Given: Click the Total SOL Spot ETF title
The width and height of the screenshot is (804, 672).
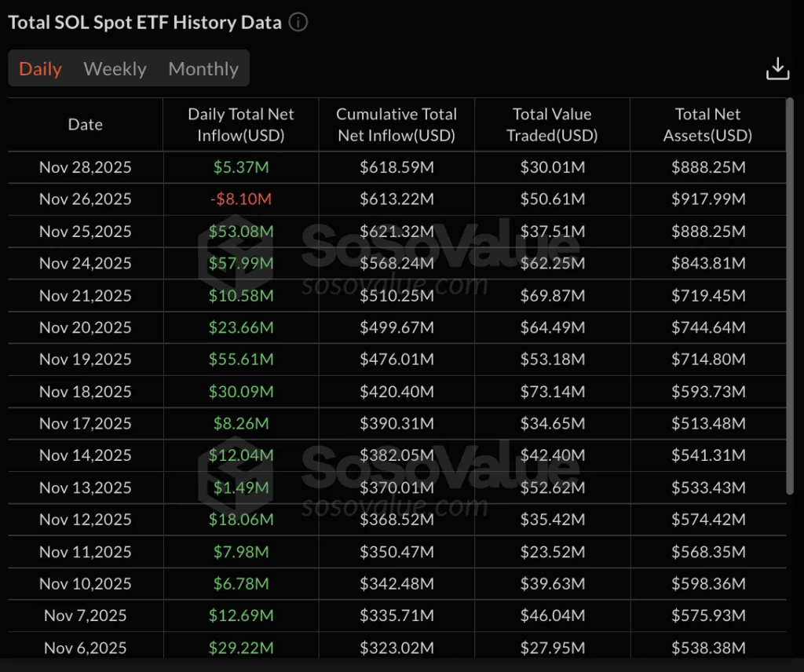Looking at the screenshot, I should tap(141, 22).
